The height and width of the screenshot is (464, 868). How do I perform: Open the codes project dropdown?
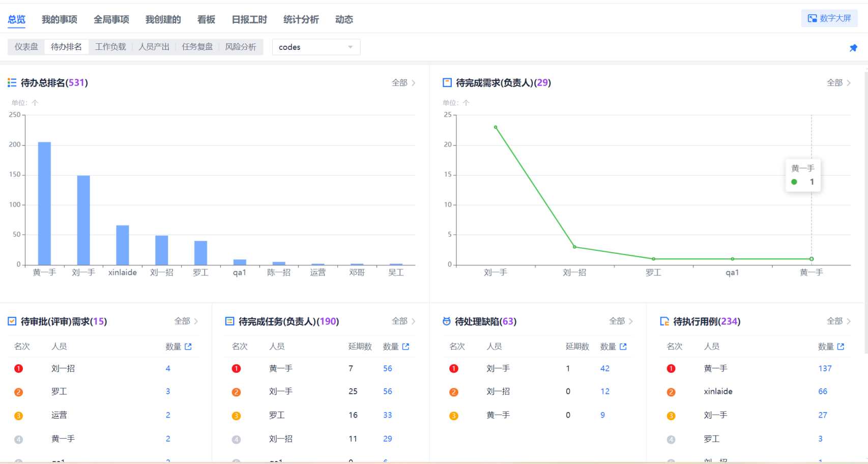[x=316, y=47]
